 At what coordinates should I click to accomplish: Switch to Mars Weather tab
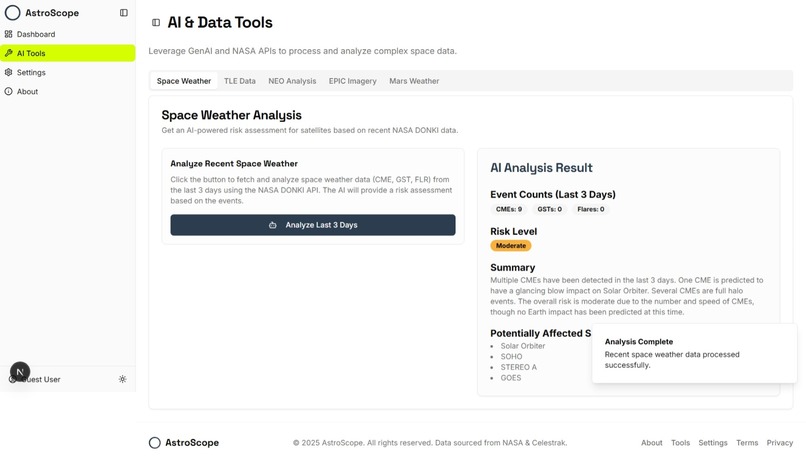tap(414, 81)
